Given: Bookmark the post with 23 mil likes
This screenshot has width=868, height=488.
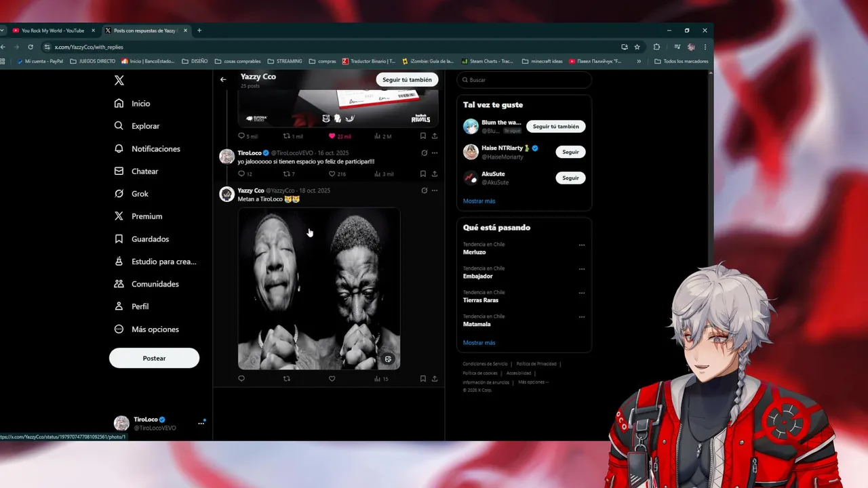Looking at the screenshot, I should coord(423,136).
